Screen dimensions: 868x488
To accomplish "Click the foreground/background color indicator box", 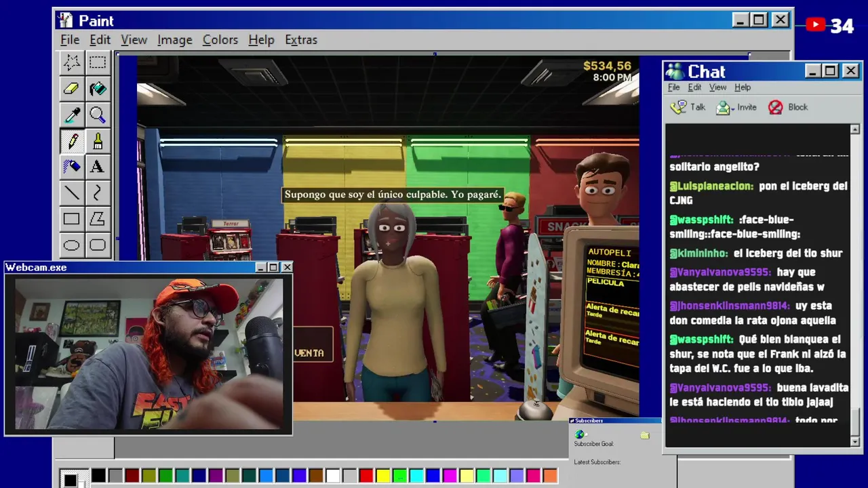I will pyautogui.click(x=73, y=478).
